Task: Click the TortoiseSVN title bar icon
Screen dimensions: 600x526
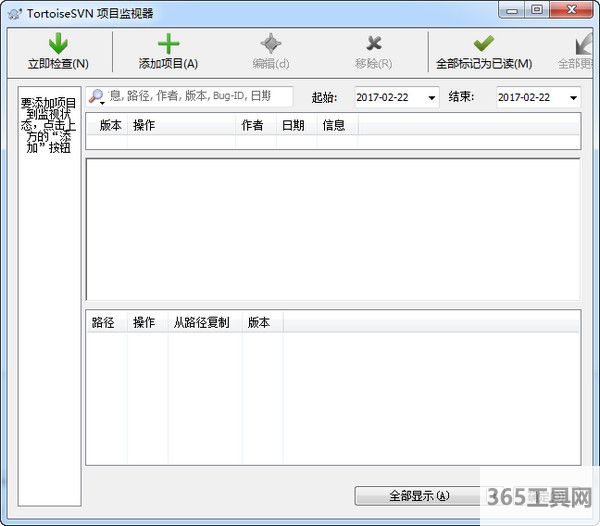Action: [x=14, y=12]
